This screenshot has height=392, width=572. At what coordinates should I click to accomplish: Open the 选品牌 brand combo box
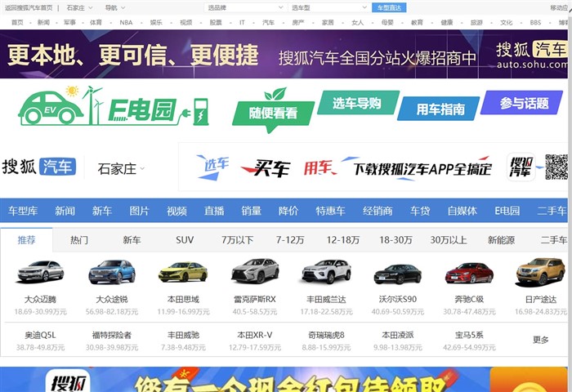[x=244, y=7]
